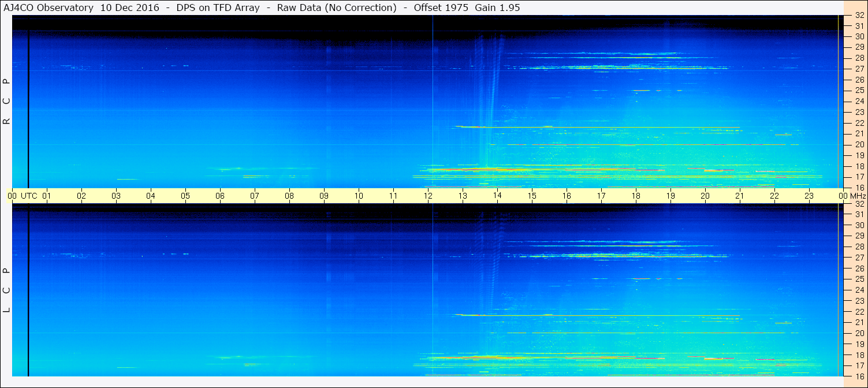Image resolution: width=868 pixels, height=388 pixels.
Task: Select hour 03 on the time axis
Action: 116,196
